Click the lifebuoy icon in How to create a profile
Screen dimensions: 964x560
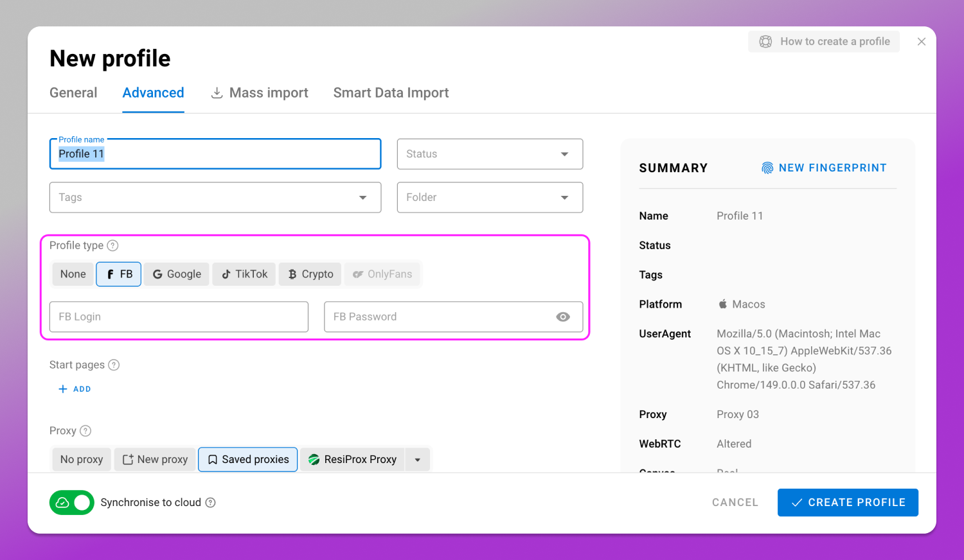765,42
